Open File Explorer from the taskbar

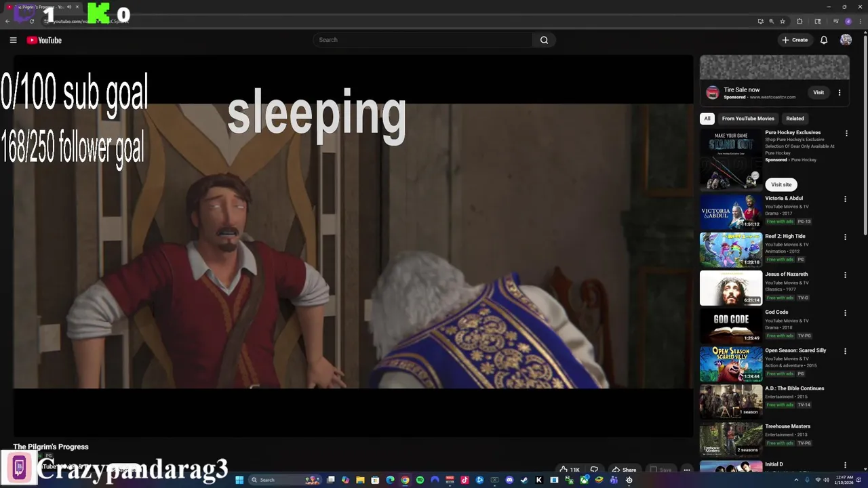click(x=360, y=480)
